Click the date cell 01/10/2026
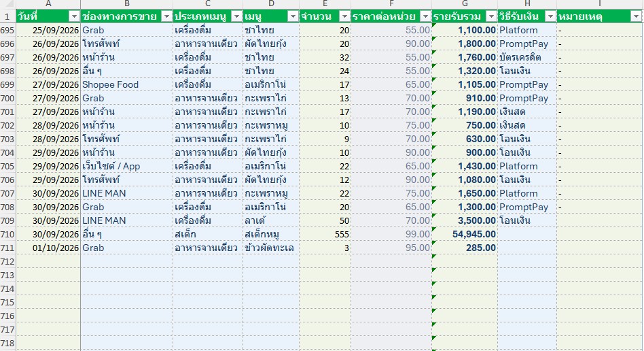Image resolution: width=644 pixels, height=351 pixels. 48,248
